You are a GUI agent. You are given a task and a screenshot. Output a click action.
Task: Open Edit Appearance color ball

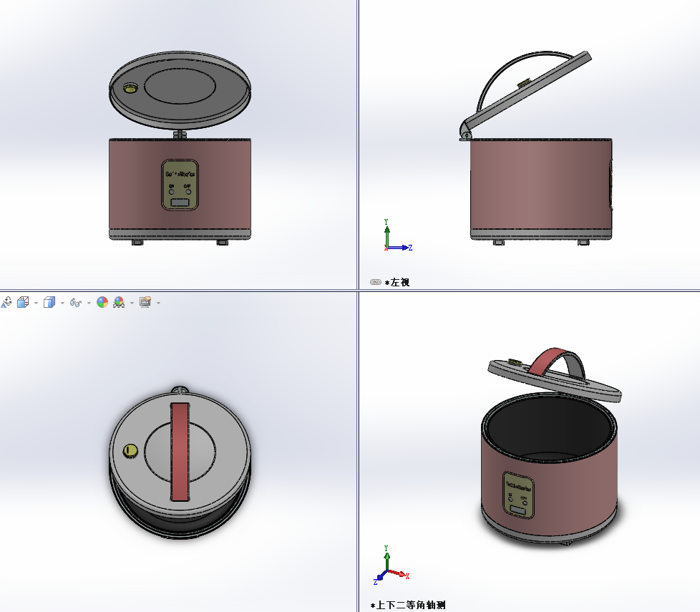pyautogui.click(x=102, y=303)
